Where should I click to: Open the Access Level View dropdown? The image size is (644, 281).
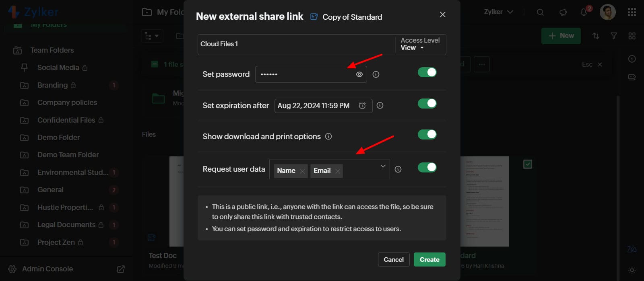coord(413,47)
